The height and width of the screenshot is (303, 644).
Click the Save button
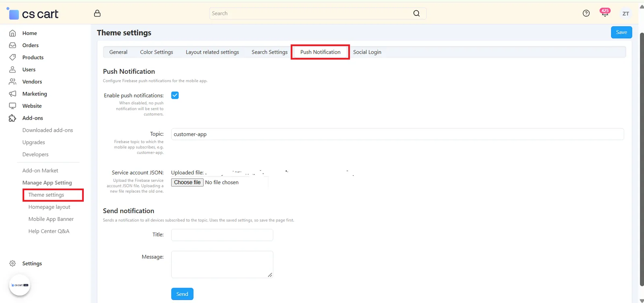coord(621,32)
